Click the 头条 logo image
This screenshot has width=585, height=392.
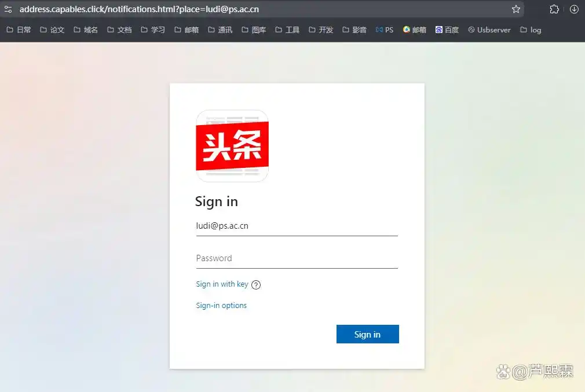point(232,146)
